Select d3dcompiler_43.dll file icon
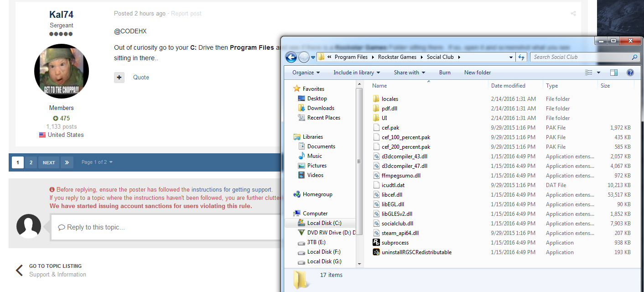 pos(376,156)
